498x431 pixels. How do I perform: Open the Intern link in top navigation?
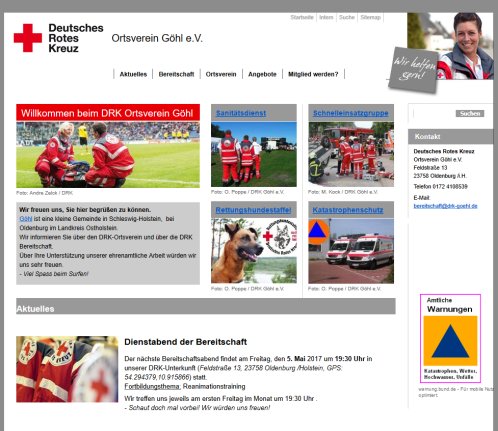(326, 17)
